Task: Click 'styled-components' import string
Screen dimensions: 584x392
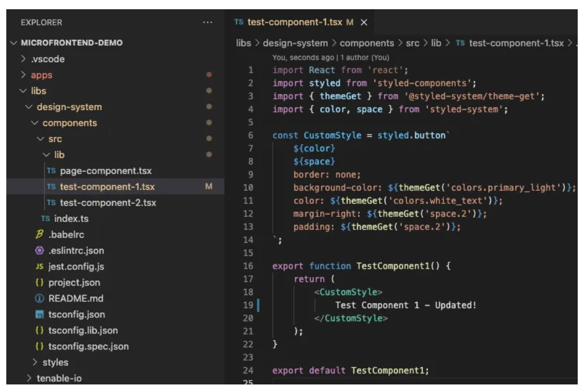Action: point(422,83)
